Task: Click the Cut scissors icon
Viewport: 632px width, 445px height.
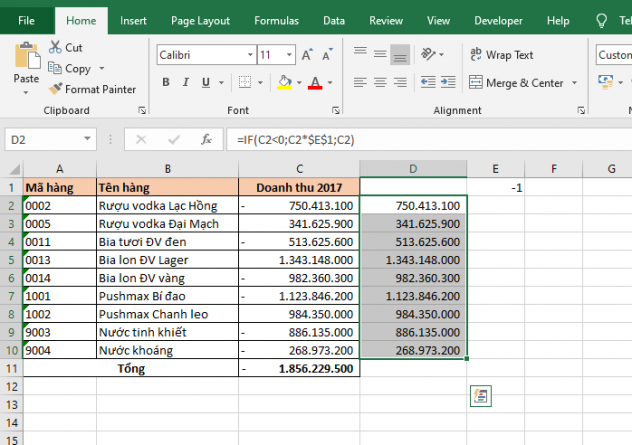Action: 54,47
